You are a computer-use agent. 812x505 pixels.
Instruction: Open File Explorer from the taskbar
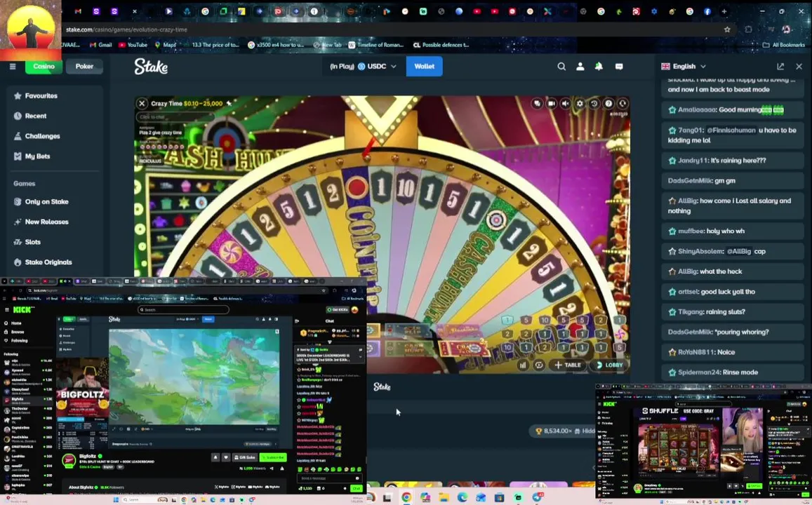(444, 498)
